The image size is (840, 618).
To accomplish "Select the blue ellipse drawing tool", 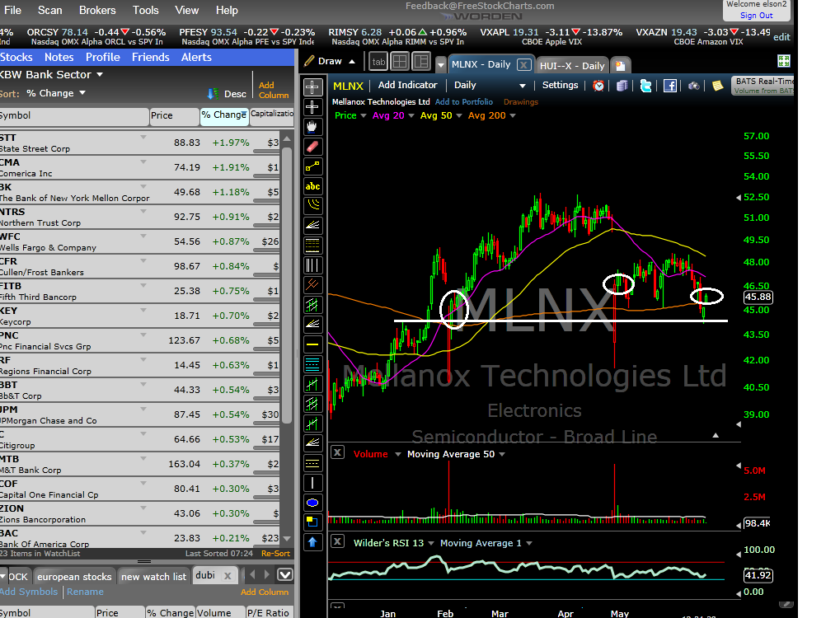I will 312,503.
